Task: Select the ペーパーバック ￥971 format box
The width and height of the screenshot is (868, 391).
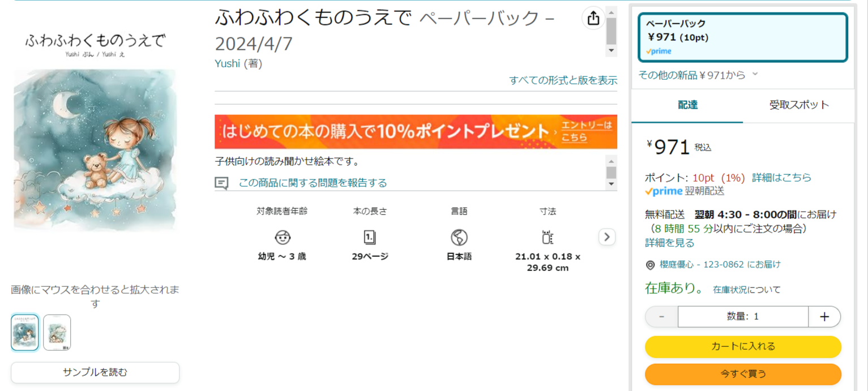Action: 743,37
